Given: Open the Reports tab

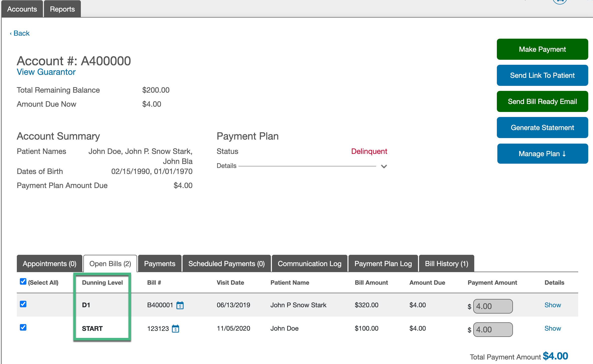Looking at the screenshot, I should 62,9.
